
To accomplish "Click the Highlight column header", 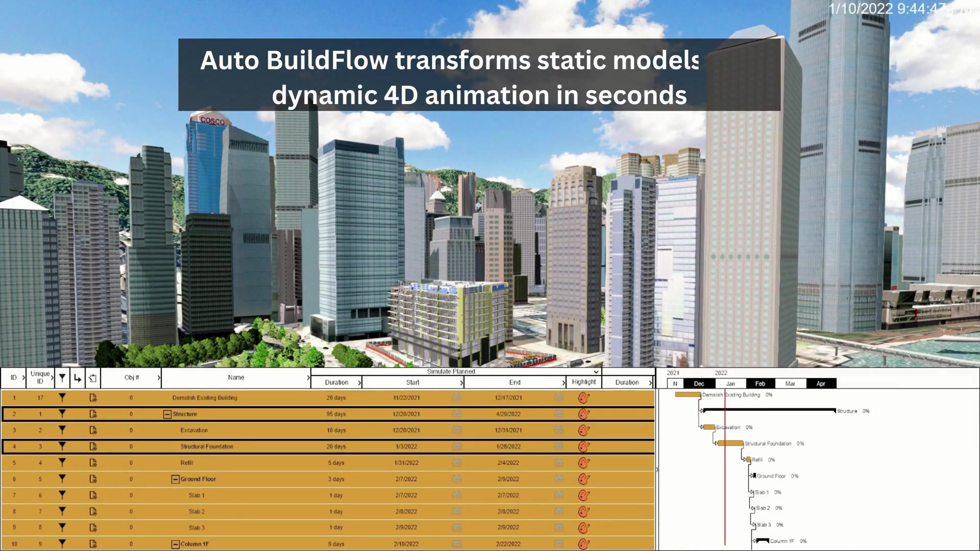I will [583, 382].
